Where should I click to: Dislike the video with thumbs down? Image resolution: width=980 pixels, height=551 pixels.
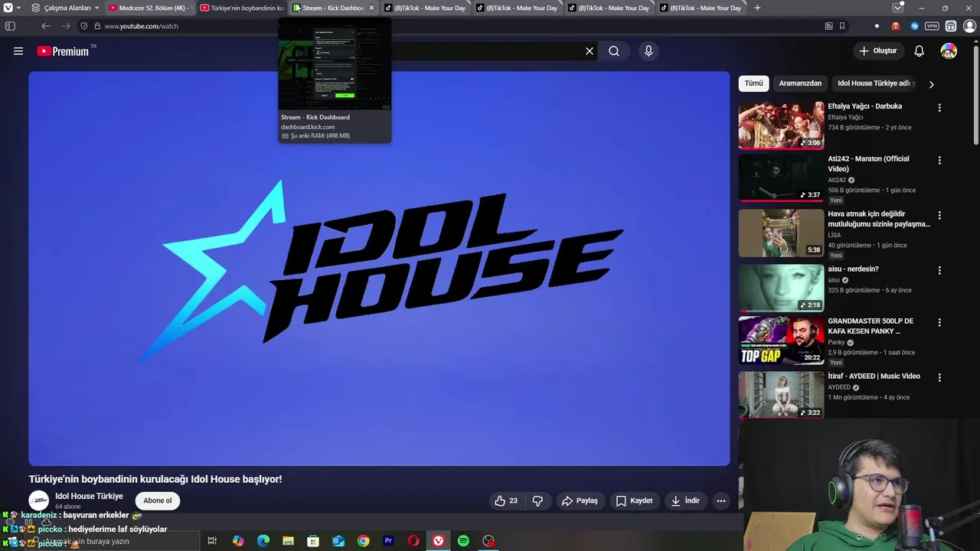(x=537, y=500)
